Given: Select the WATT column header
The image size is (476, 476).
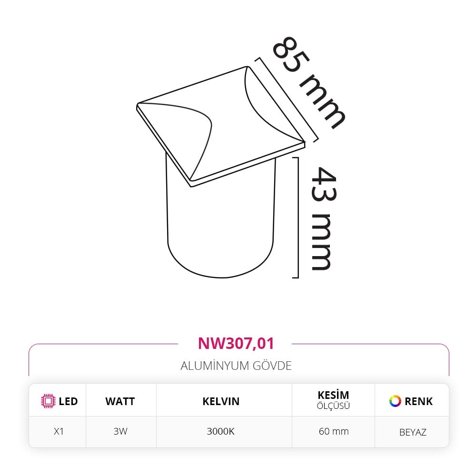Looking at the screenshot, I should [120, 401].
